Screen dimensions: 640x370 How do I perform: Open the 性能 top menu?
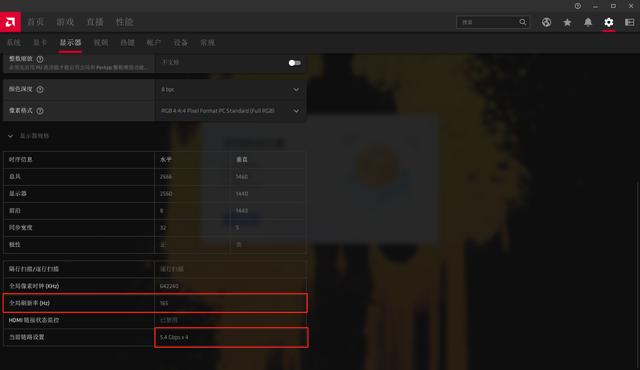(124, 22)
